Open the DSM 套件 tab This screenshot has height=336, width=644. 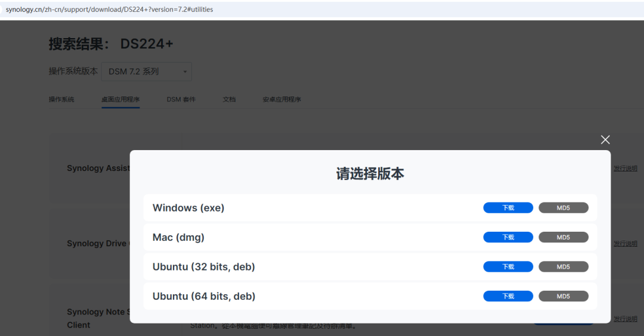[181, 99]
